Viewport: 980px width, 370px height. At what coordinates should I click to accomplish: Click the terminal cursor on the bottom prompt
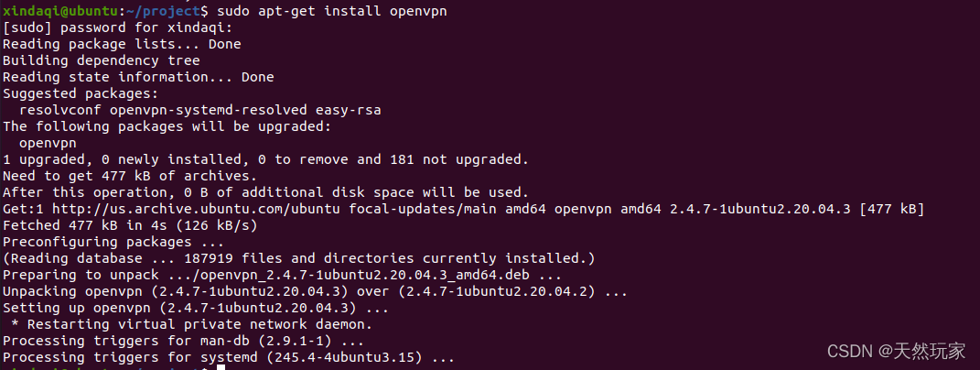[x=220, y=367]
